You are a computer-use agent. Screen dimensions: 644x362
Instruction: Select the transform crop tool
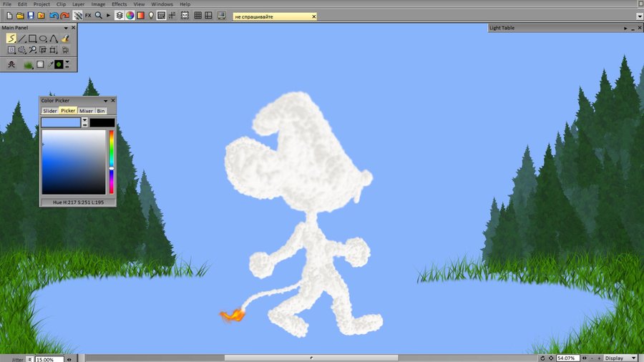[54, 49]
